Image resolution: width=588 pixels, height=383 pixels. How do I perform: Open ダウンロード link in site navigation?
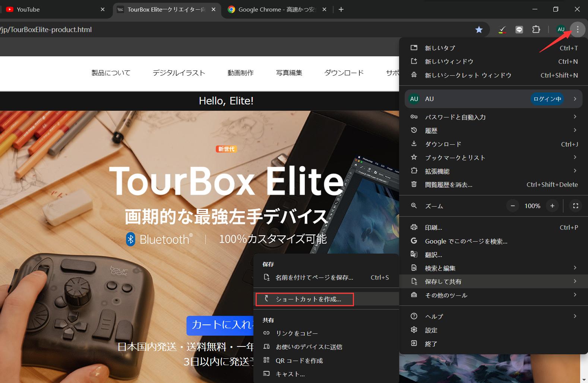click(344, 73)
